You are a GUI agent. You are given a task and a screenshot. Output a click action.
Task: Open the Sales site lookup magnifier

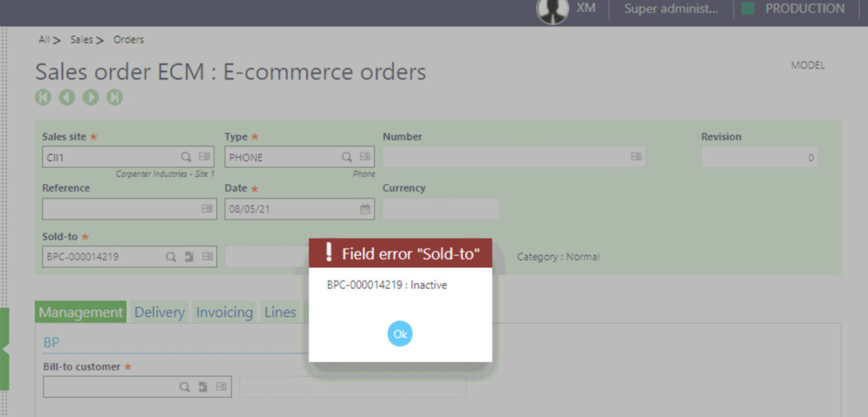[186, 157]
